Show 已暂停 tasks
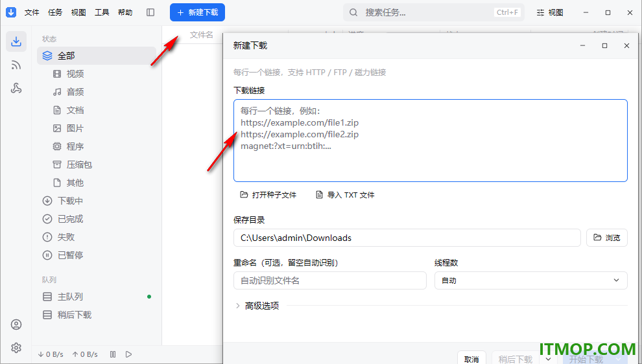This screenshot has width=642, height=364. pos(97,255)
